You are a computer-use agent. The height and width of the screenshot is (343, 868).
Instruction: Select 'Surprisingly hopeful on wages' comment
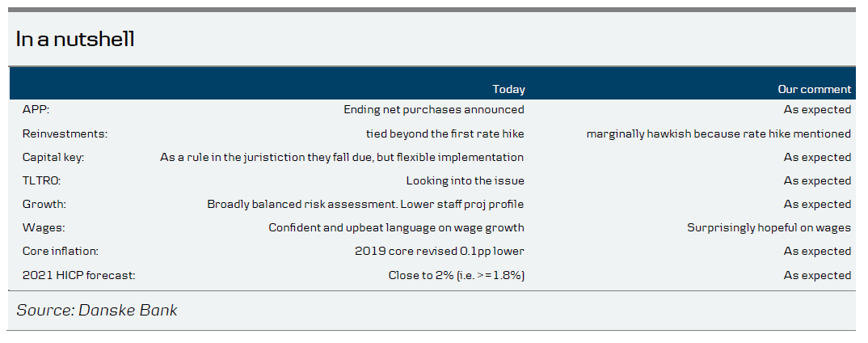(x=769, y=227)
